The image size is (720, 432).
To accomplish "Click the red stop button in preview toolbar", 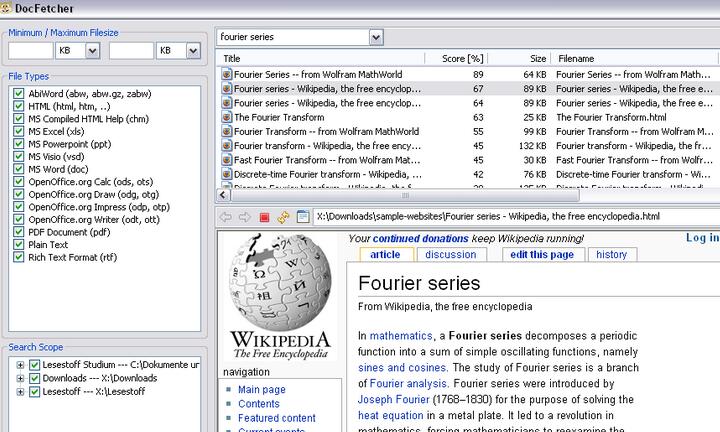I will (264, 217).
